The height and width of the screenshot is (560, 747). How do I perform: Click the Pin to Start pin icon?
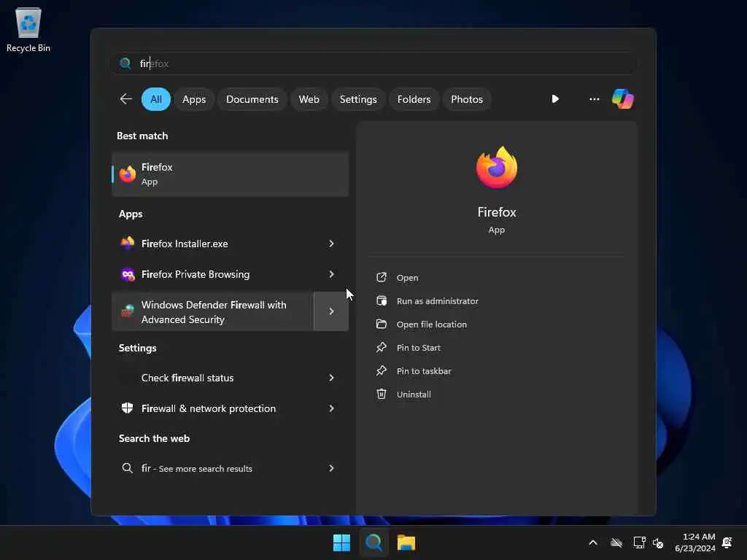point(381,348)
